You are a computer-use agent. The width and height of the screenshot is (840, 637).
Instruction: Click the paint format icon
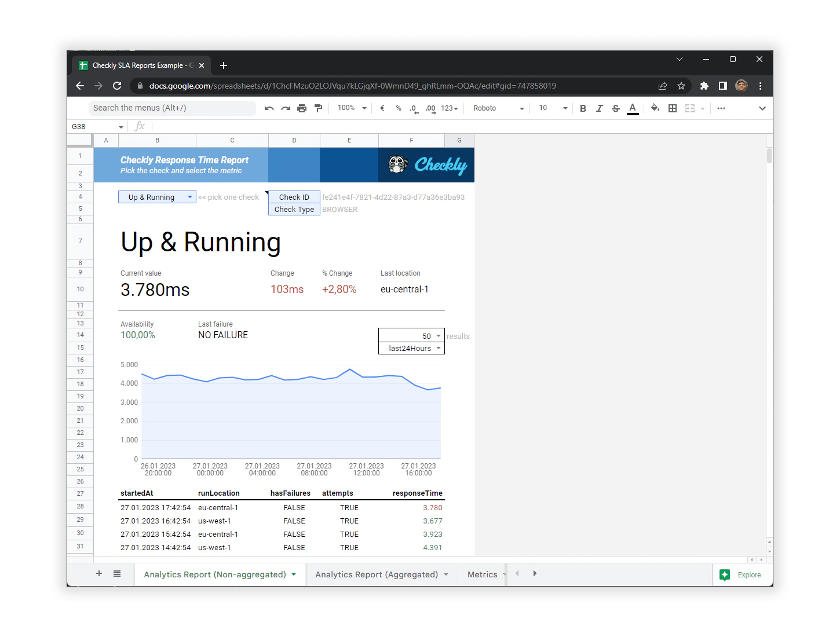click(x=318, y=108)
